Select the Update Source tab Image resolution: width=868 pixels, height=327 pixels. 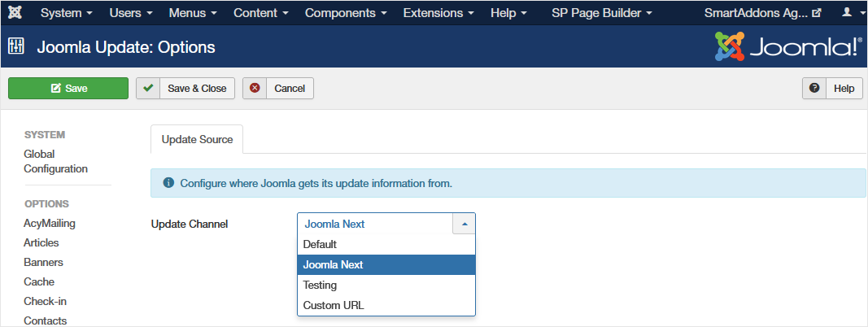(x=197, y=139)
